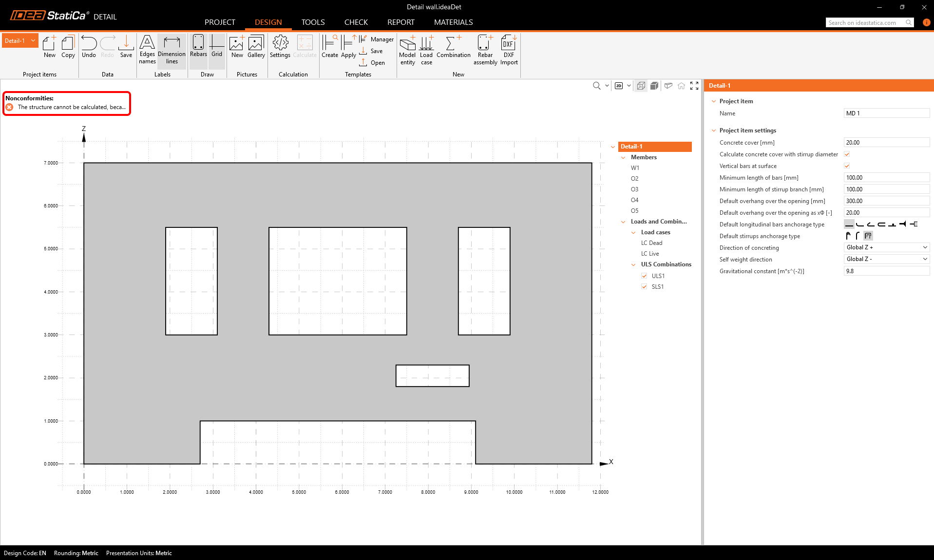Collapse the Members tree node

(623, 157)
